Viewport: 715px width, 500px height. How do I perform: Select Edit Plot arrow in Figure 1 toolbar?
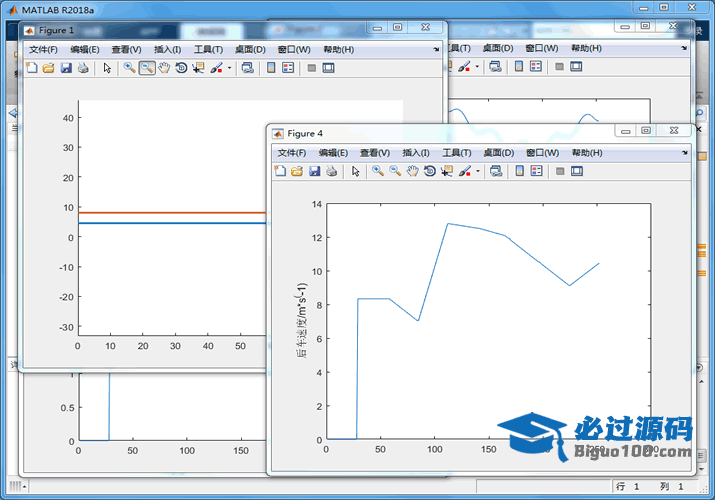(x=107, y=68)
